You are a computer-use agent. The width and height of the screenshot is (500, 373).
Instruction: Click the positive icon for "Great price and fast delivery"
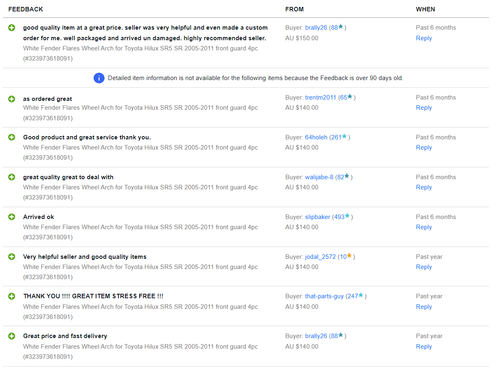[x=12, y=336]
